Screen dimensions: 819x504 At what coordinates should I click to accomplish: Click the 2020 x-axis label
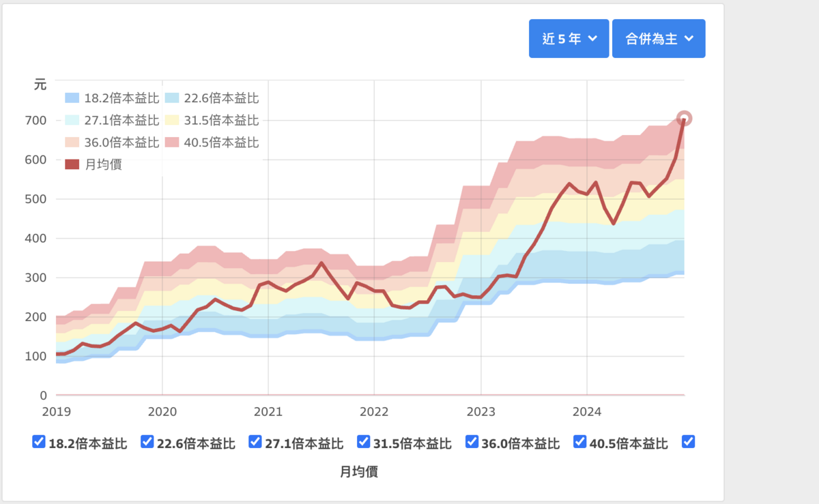point(162,412)
